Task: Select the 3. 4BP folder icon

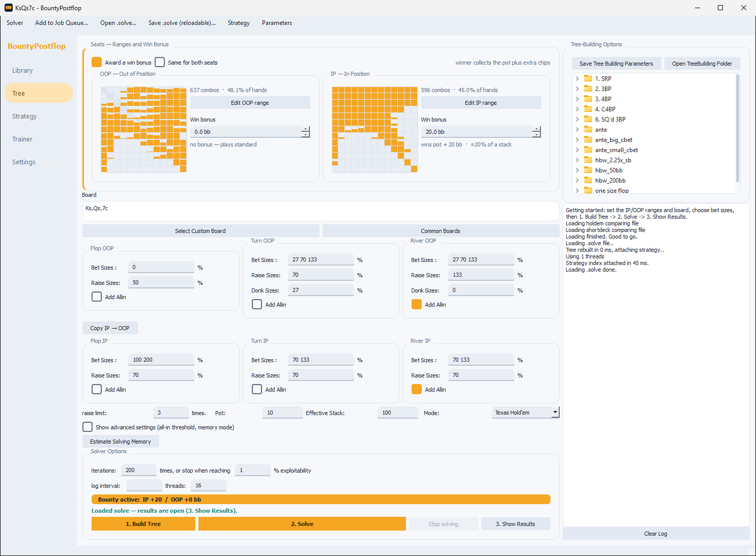Action: 588,99
